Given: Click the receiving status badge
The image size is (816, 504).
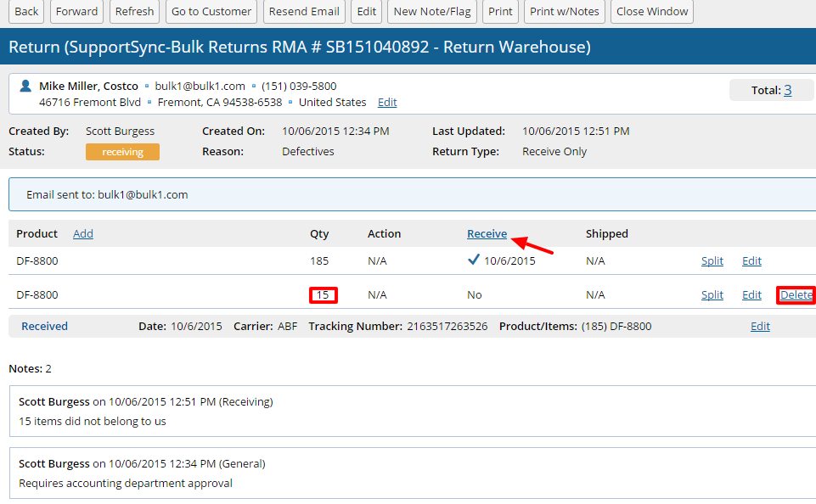Looking at the screenshot, I should click(122, 152).
